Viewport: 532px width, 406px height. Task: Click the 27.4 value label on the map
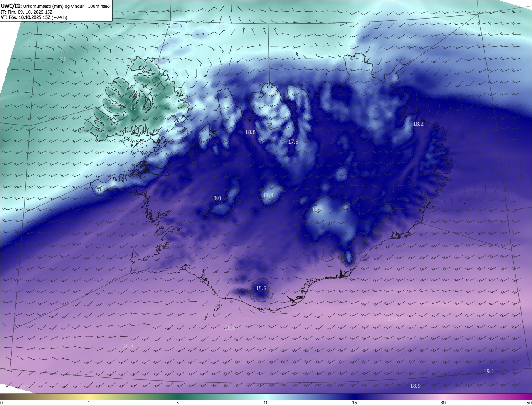pyautogui.click(x=392, y=319)
